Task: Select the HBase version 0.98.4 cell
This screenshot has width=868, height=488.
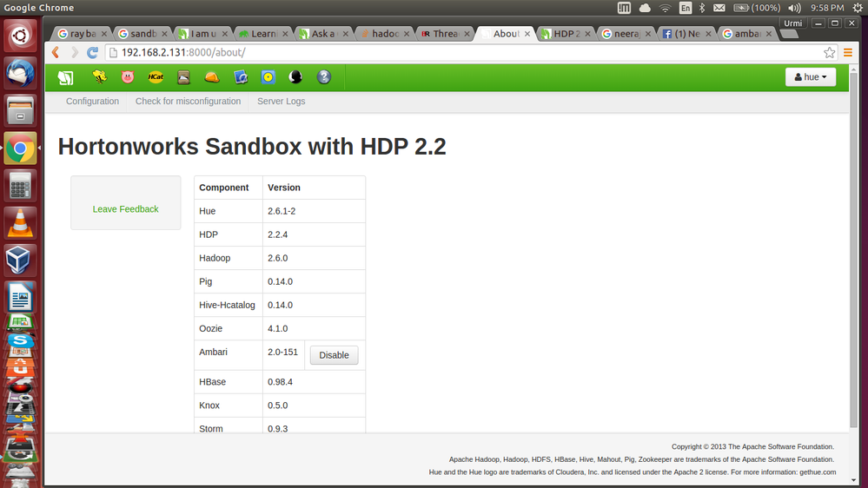Action: pyautogui.click(x=314, y=382)
